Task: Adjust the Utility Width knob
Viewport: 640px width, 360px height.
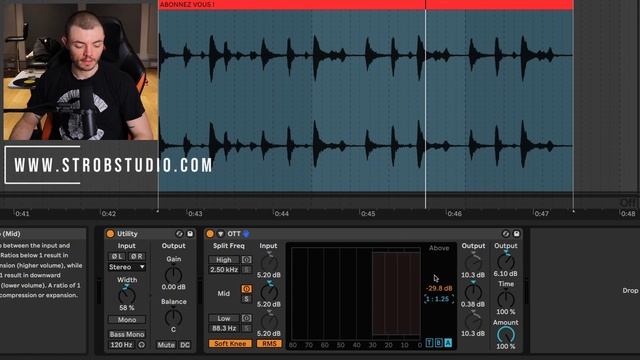Action: (x=127, y=295)
